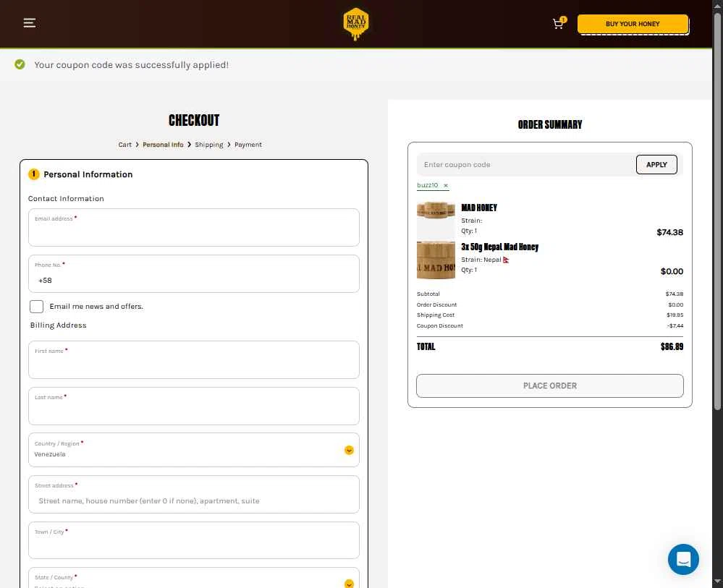The image size is (723, 588).
Task: Click the green success checkmark icon
Action: (x=20, y=64)
